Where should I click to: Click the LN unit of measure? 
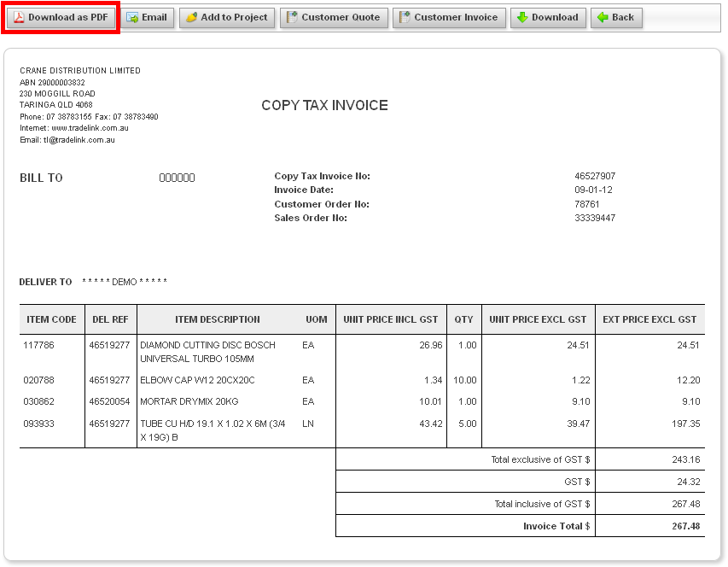pos(308,424)
